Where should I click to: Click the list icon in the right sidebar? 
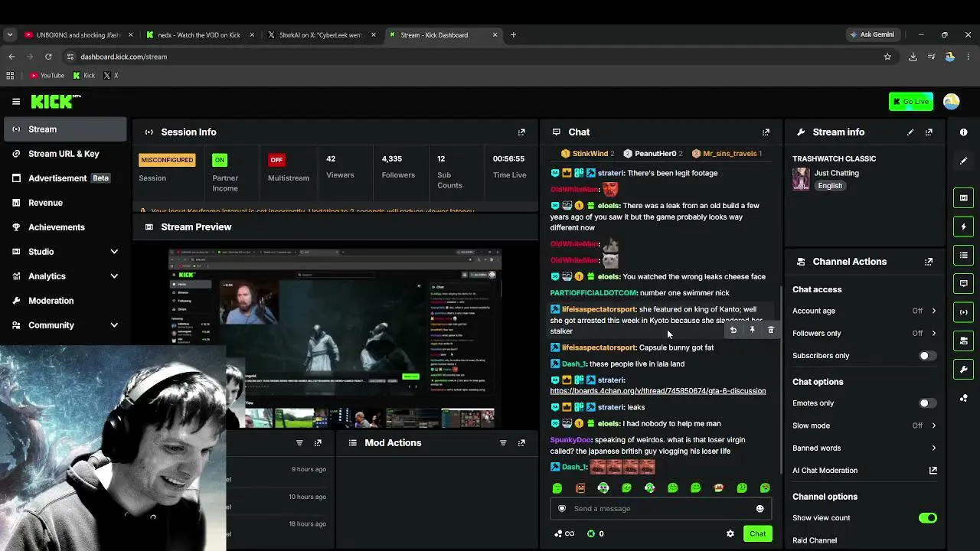(964, 255)
